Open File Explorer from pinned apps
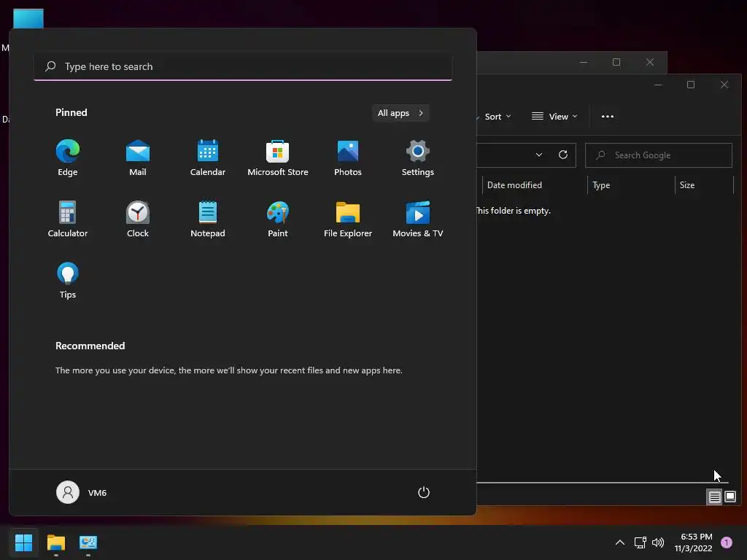The height and width of the screenshot is (560, 747). pyautogui.click(x=348, y=219)
